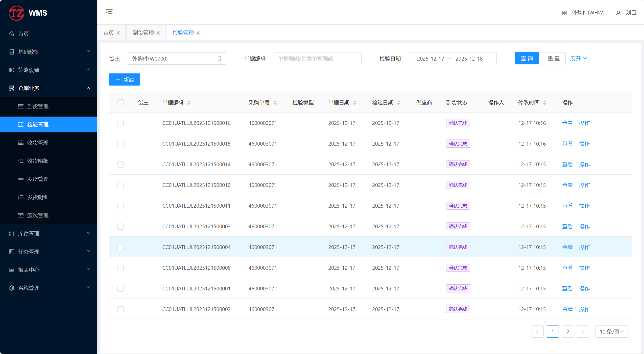The image size is (644, 354).
Task: Select checkbox for row CC01UATLLJL2025121500004
Action: 121,247
